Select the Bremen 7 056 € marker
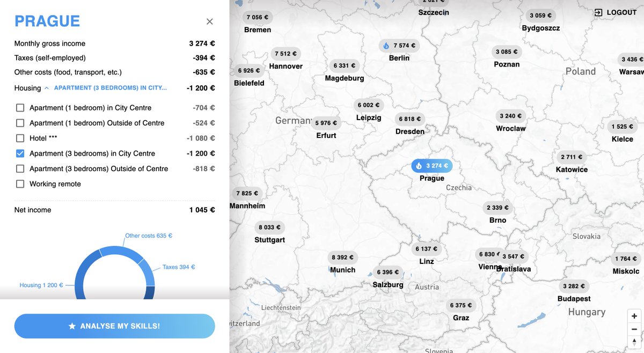Screen dimensions: 644x353 [257, 17]
